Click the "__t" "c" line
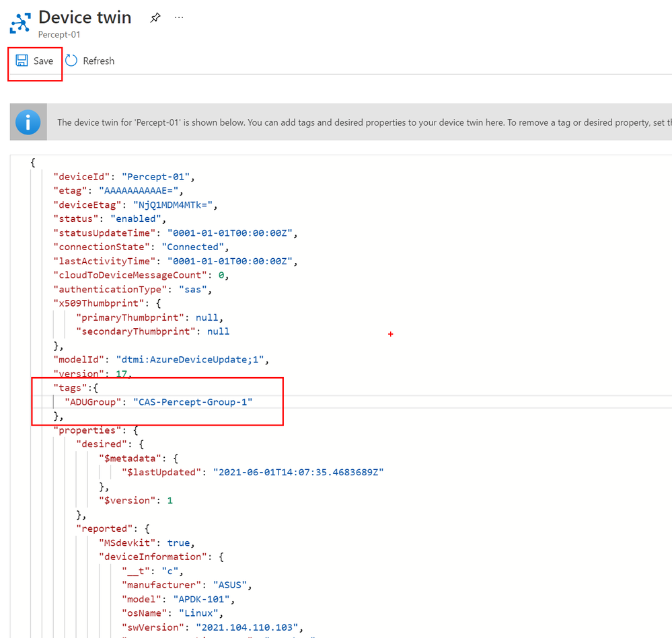The image size is (672, 638). point(153,571)
